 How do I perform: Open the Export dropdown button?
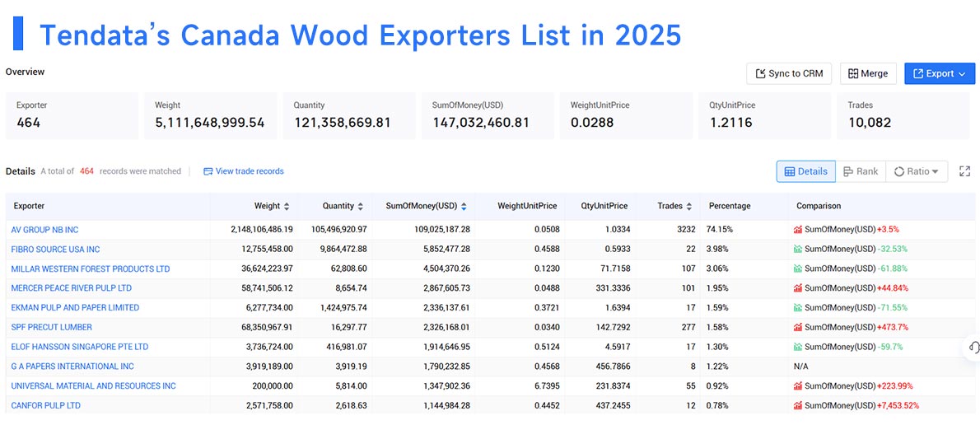pyautogui.click(x=940, y=74)
